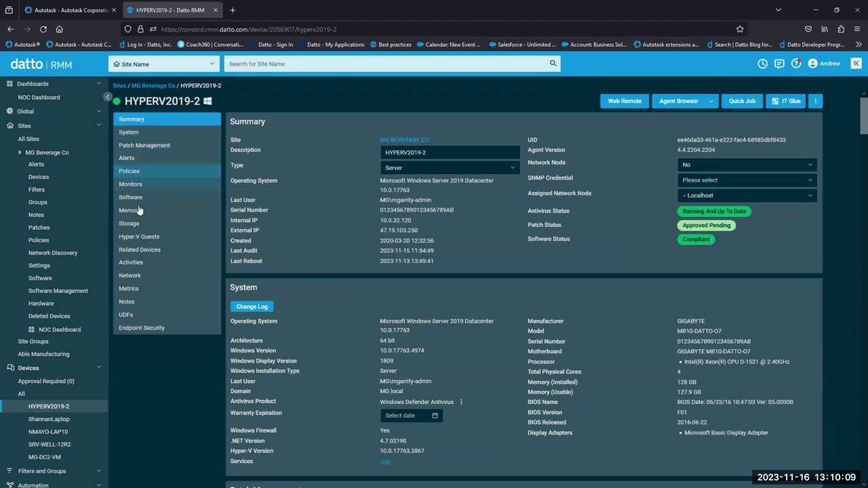Click the site padlock icon in address bar
Viewport: 868px width, 488px height.
point(140,29)
